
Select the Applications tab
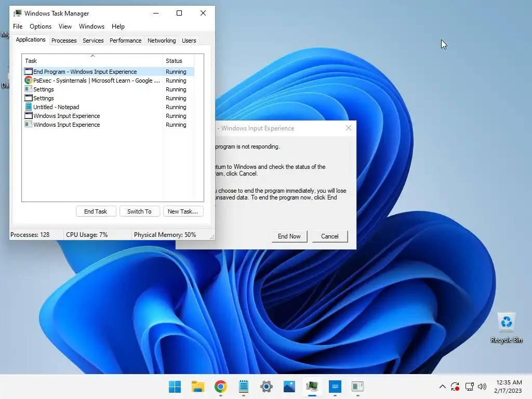(31, 39)
